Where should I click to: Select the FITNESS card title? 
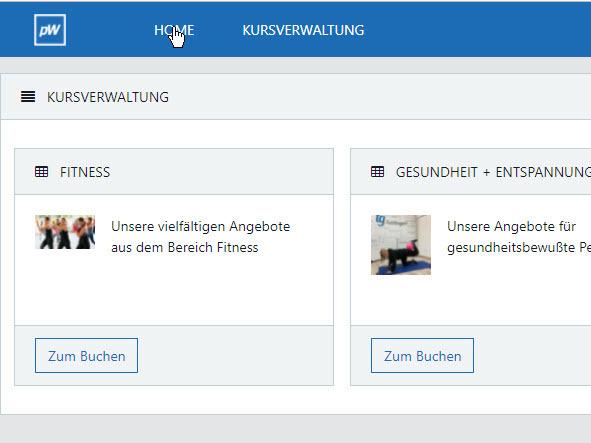point(85,172)
